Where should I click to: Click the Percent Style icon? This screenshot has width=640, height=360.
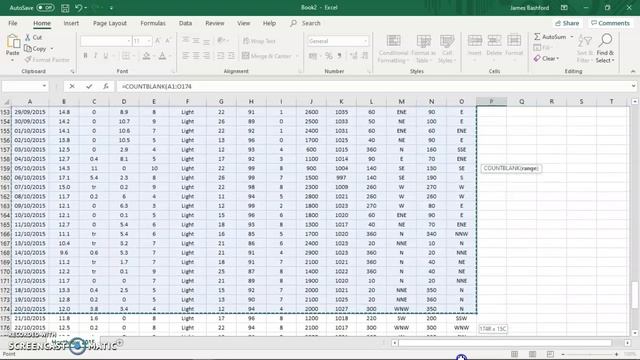tap(329, 56)
